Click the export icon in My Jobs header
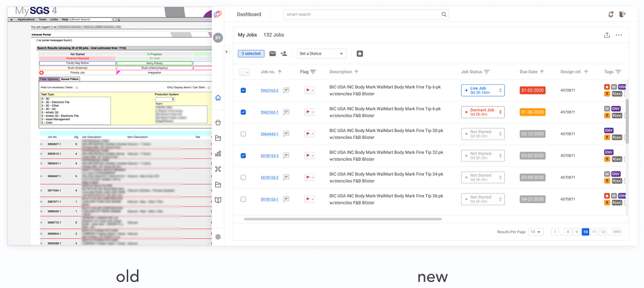The image size is (644, 288). click(607, 36)
